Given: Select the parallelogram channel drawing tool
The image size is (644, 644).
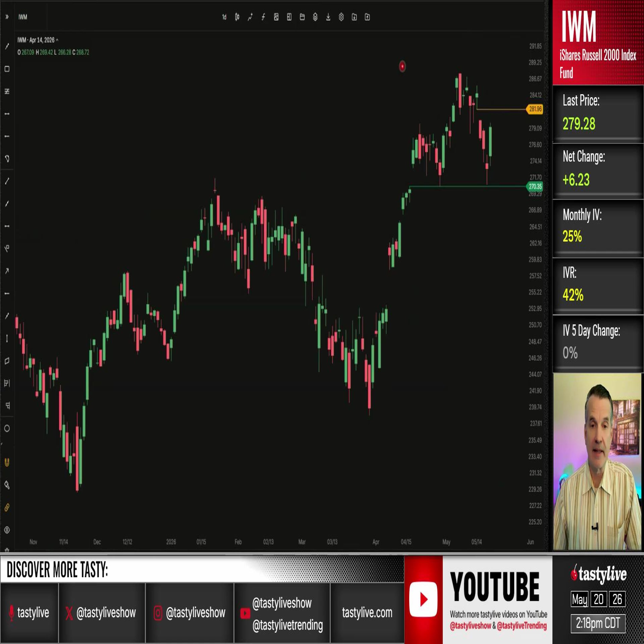Looking at the screenshot, I should [7, 361].
